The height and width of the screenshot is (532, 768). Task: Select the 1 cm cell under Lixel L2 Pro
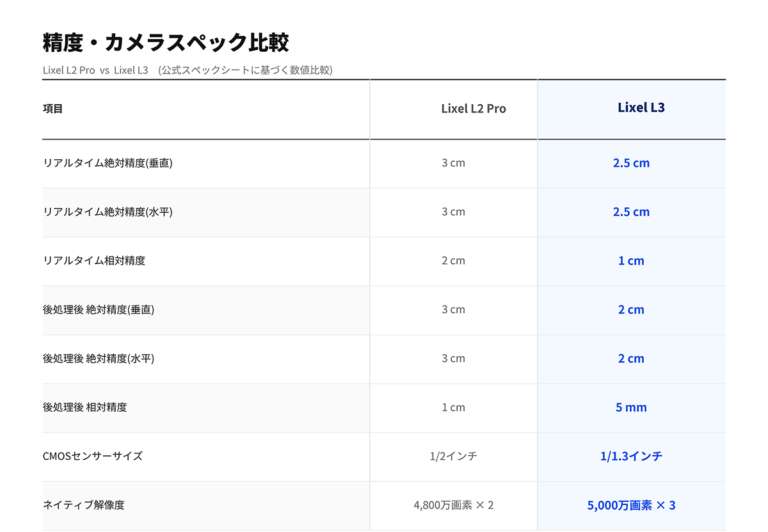(x=453, y=407)
